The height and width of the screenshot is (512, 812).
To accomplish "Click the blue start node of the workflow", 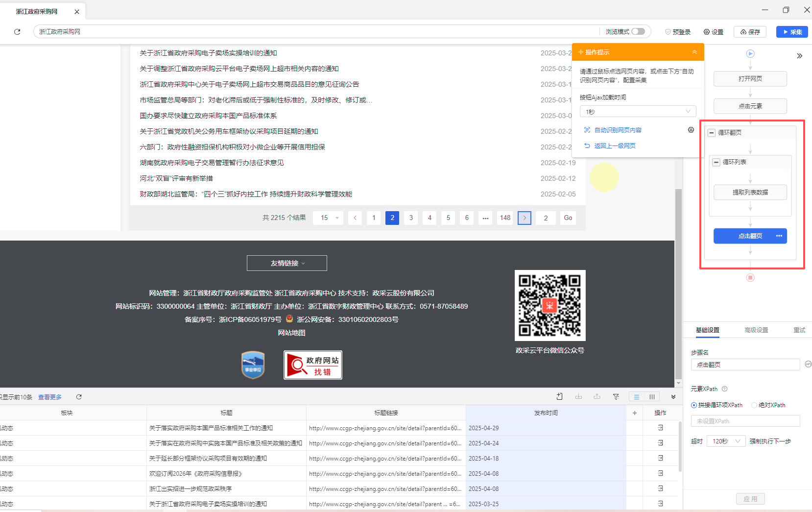I will click(x=750, y=54).
